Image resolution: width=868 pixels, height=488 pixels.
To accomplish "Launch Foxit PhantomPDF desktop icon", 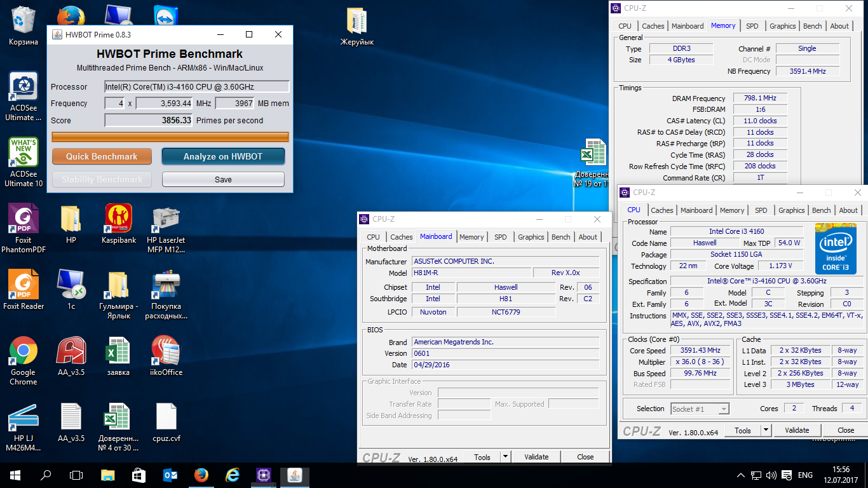I will click(24, 228).
